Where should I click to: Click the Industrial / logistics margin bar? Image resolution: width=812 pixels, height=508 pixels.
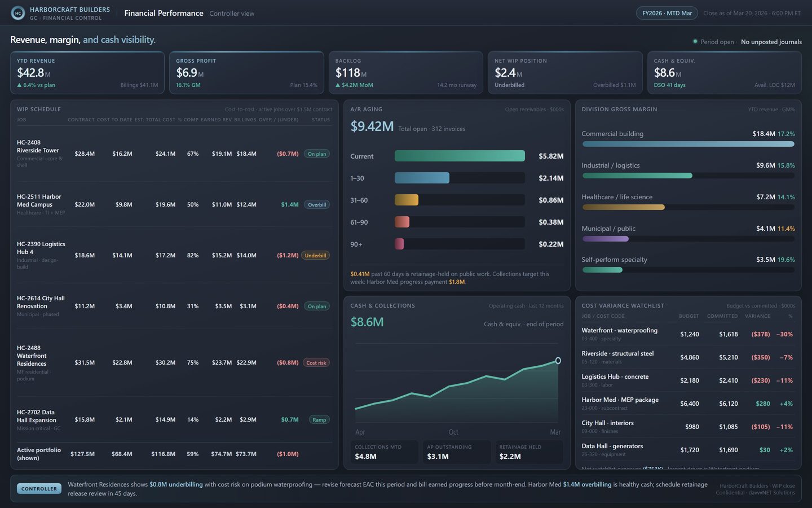pyautogui.click(x=637, y=176)
